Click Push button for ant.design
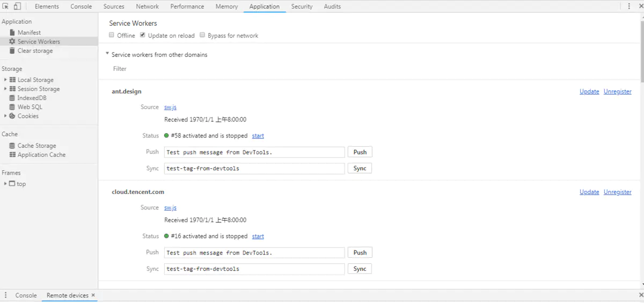 click(x=360, y=152)
